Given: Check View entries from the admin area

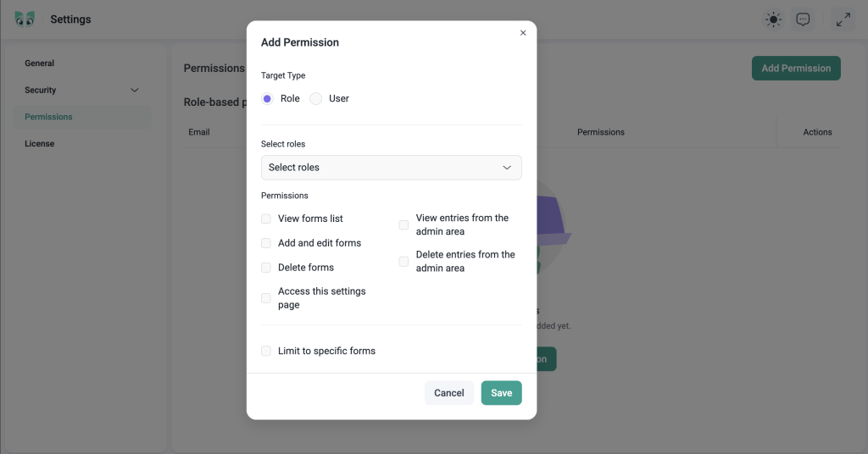Looking at the screenshot, I should click(x=403, y=224).
